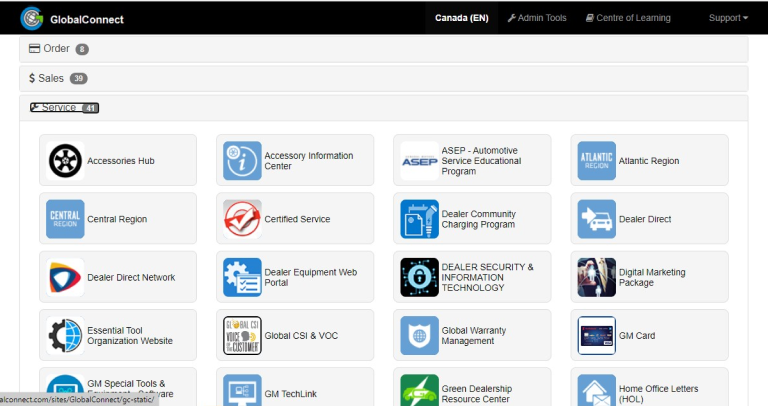768x406 pixels.
Task: Click the Dealer Direct car icon
Action: pyautogui.click(x=597, y=219)
